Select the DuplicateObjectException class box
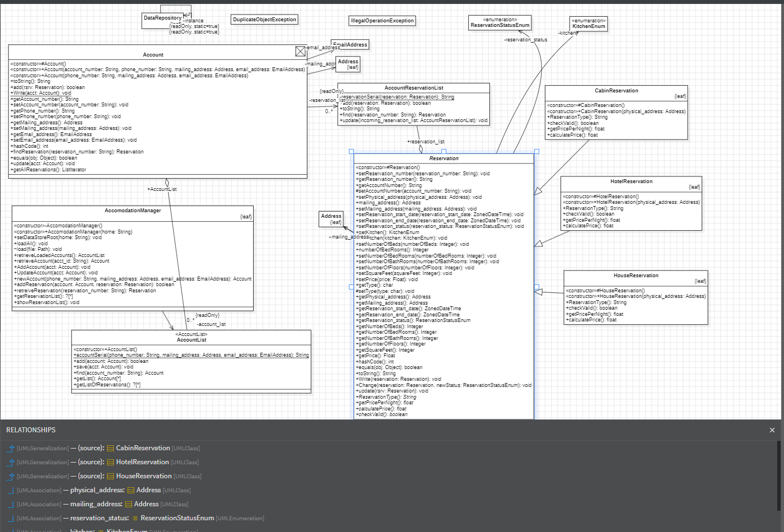784x532 pixels. click(264, 20)
